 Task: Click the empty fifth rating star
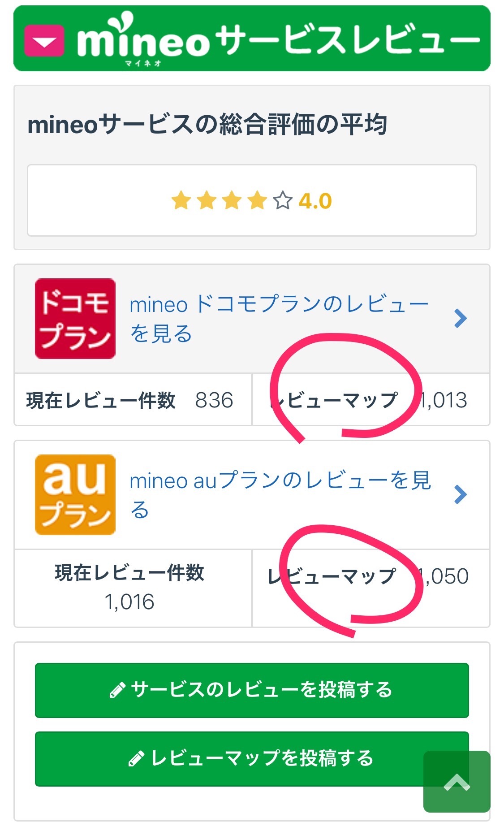283,201
